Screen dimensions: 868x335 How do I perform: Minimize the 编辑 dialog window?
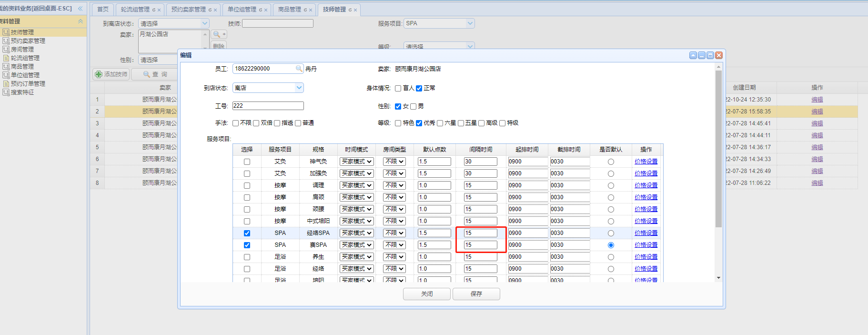pyautogui.click(x=702, y=55)
